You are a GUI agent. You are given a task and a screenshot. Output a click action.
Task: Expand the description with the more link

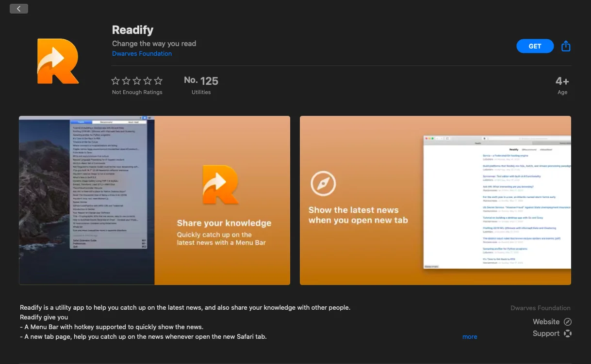click(470, 336)
